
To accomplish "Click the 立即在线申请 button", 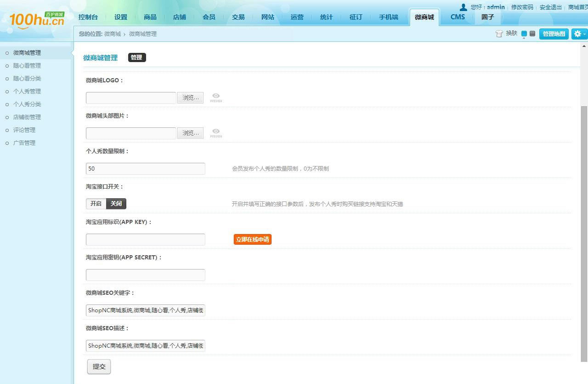I will 252,239.
